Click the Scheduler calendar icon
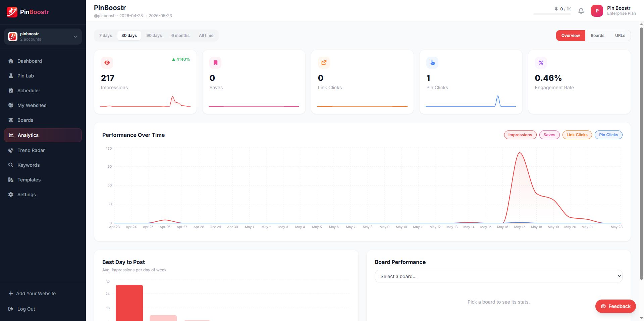Image resolution: width=644 pixels, height=321 pixels. pyautogui.click(x=11, y=91)
